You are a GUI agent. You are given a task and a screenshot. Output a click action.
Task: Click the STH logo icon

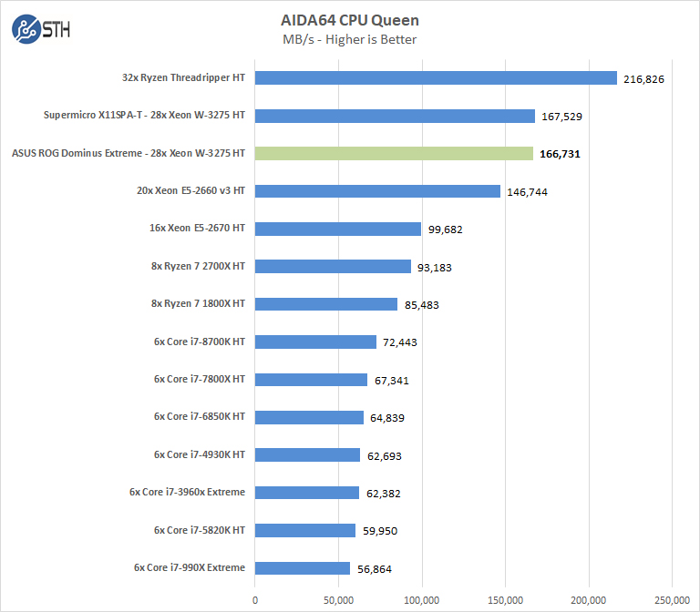coord(41,29)
